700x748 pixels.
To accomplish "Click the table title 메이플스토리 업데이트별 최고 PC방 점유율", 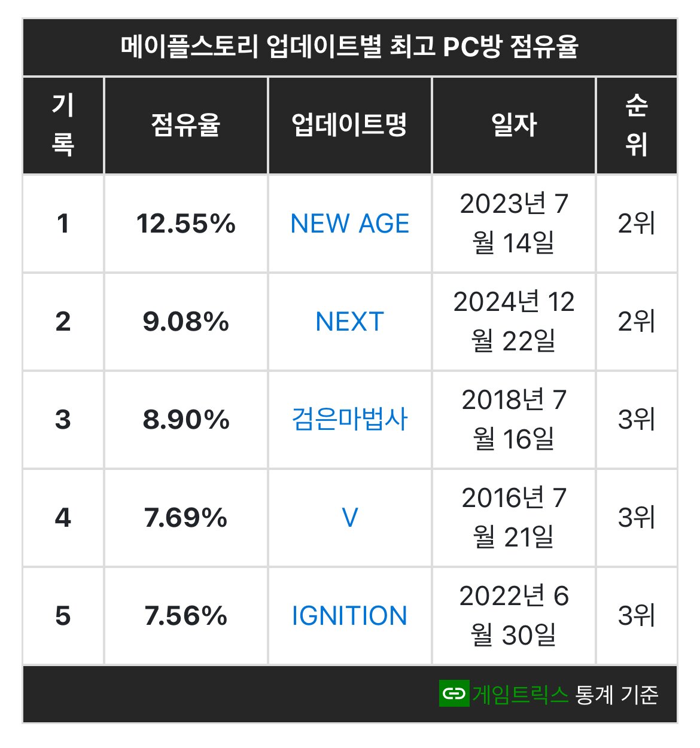I will click(350, 47).
